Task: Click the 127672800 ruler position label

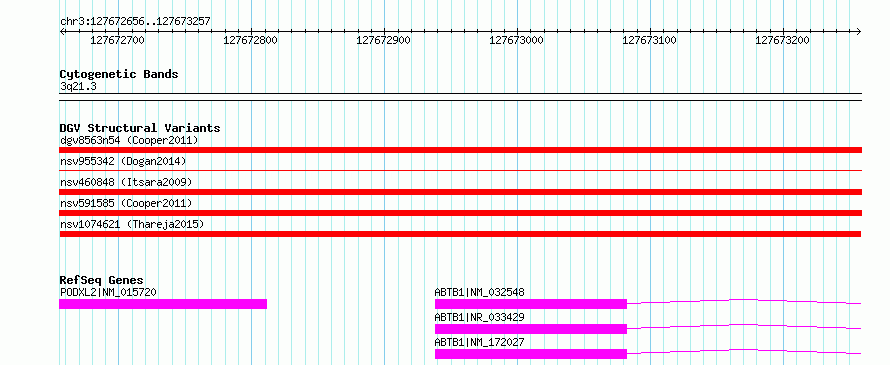Action: pyautogui.click(x=250, y=40)
